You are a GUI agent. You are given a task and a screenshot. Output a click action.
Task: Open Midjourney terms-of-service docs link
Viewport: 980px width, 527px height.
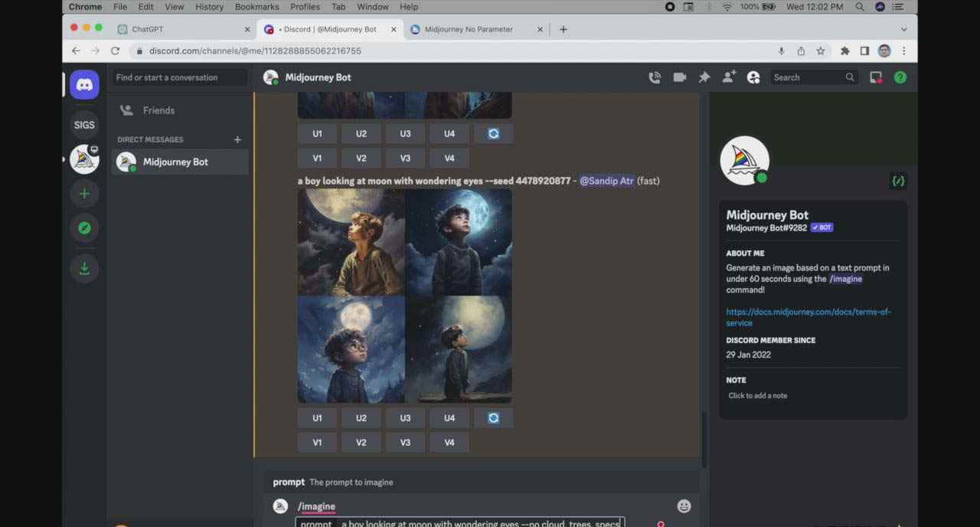808,317
